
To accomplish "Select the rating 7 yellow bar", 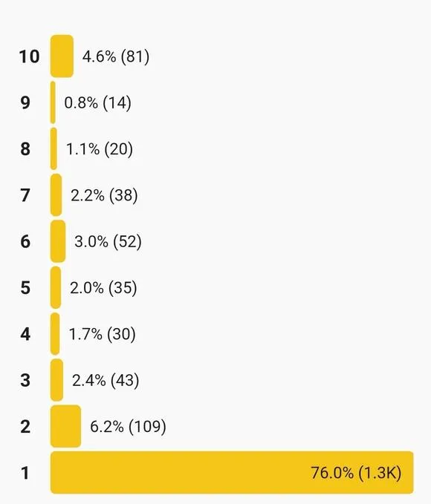I will click(56, 195).
